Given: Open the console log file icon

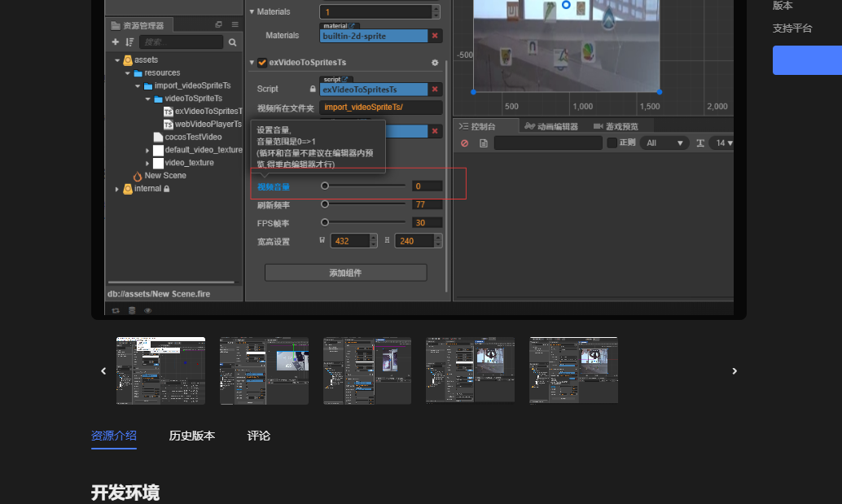Looking at the screenshot, I should pos(483,143).
